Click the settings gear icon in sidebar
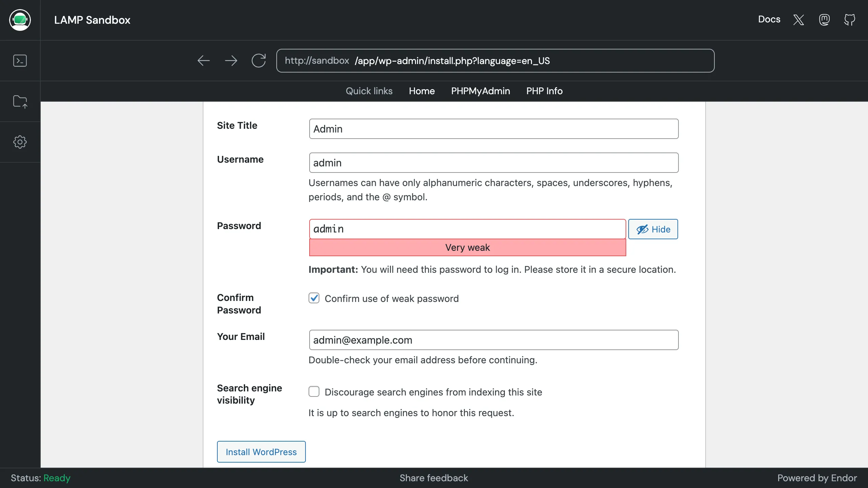Screen dimensions: 868x488 pyautogui.click(x=20, y=141)
